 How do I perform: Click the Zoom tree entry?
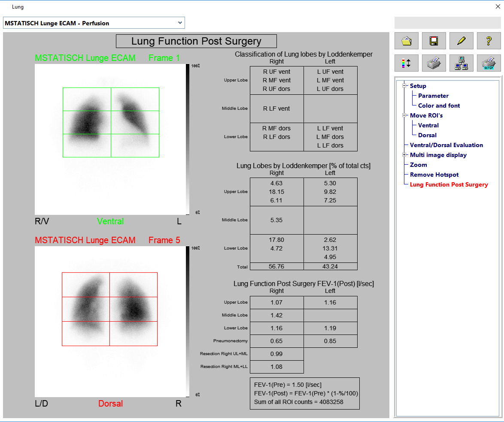coord(418,165)
